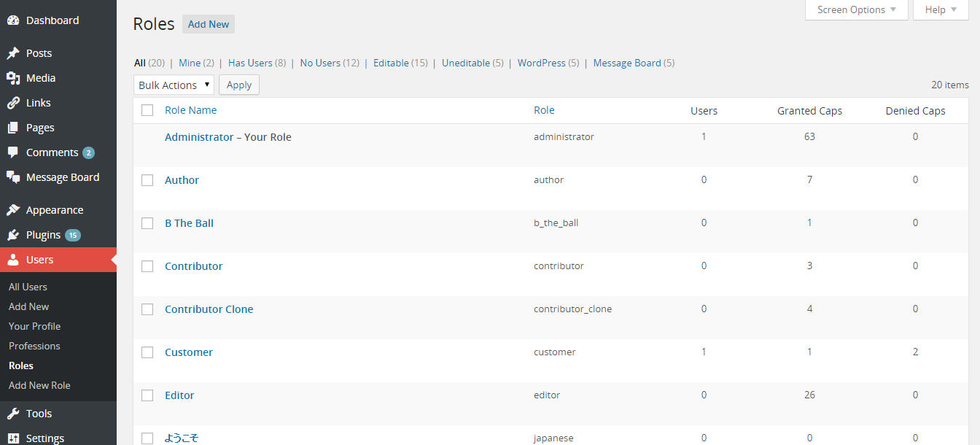Click the Tools wrench icon
980x445 pixels.
[13, 414]
